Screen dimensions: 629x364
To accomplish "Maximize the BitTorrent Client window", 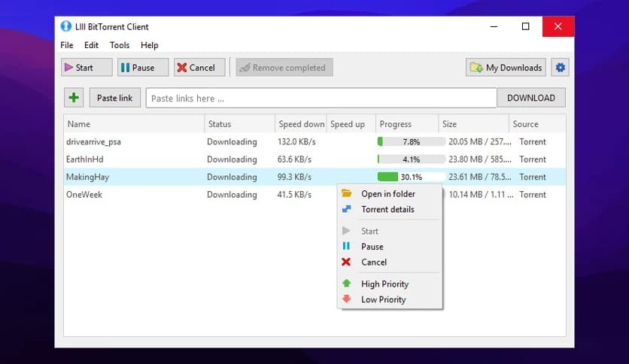I will coord(525,26).
